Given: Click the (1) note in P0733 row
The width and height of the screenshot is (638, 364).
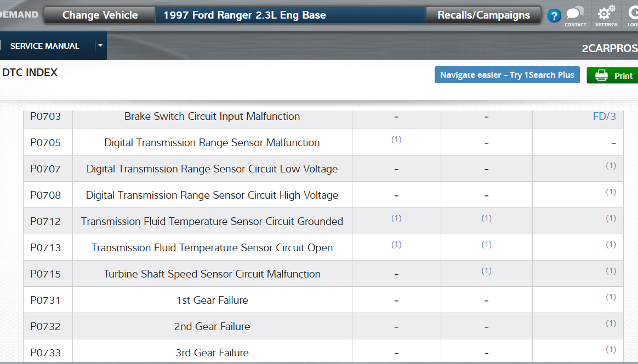Looking at the screenshot, I should [x=611, y=350].
